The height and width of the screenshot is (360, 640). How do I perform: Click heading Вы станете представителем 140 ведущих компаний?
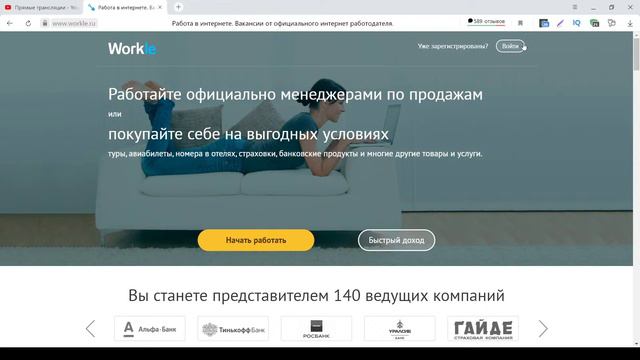[316, 295]
